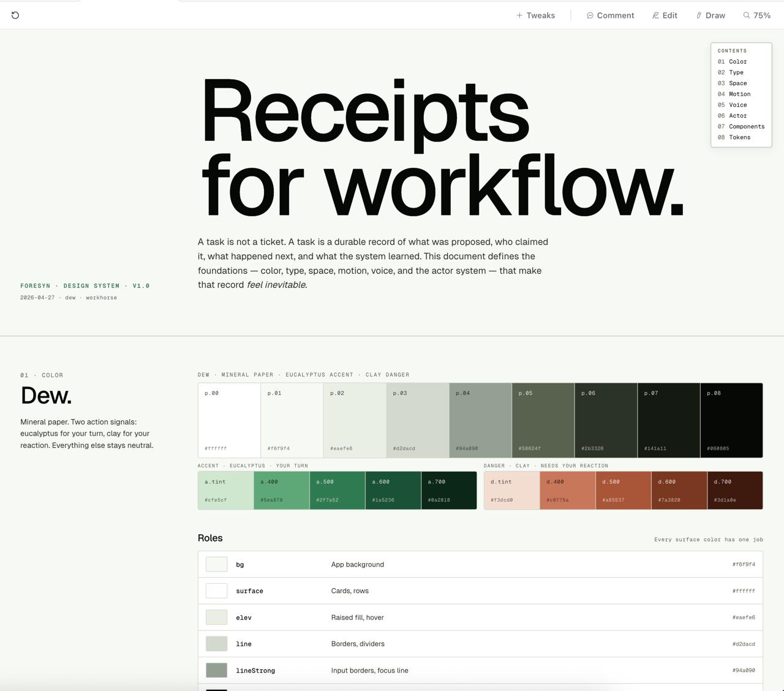Screen dimensions: 784x691
Task: Click the '2026-04-27 · dew · workhorse' line
Action: tap(69, 298)
